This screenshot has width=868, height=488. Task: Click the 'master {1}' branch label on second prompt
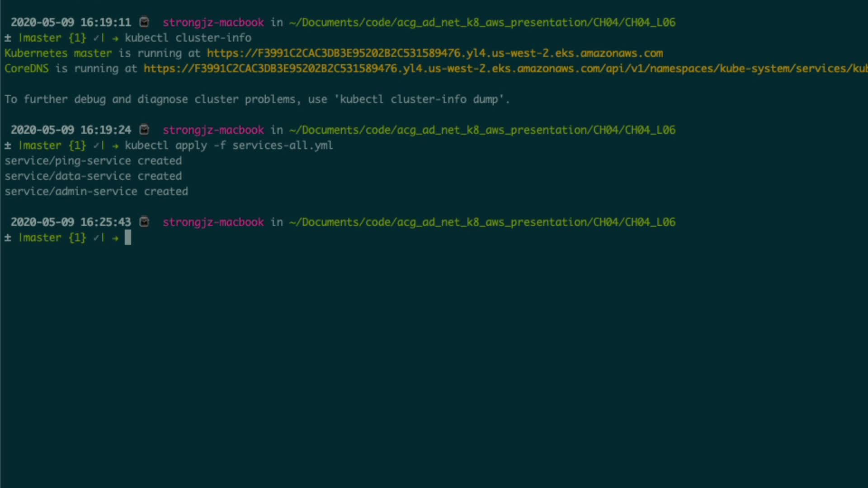[x=53, y=145]
